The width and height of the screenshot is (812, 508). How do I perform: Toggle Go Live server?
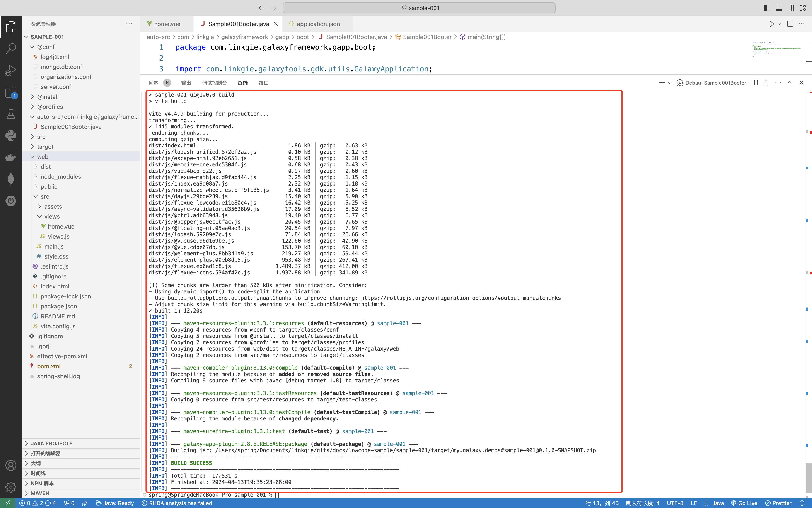[744, 503]
